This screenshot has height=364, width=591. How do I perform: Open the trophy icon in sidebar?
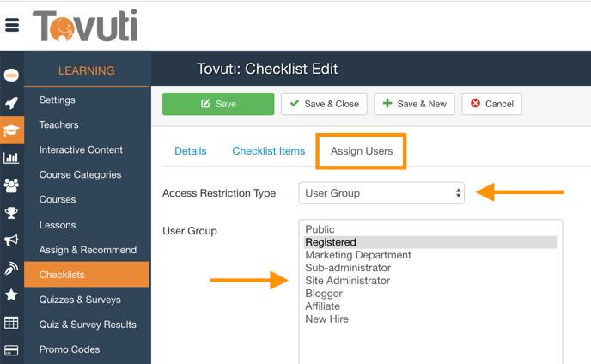coord(11,213)
